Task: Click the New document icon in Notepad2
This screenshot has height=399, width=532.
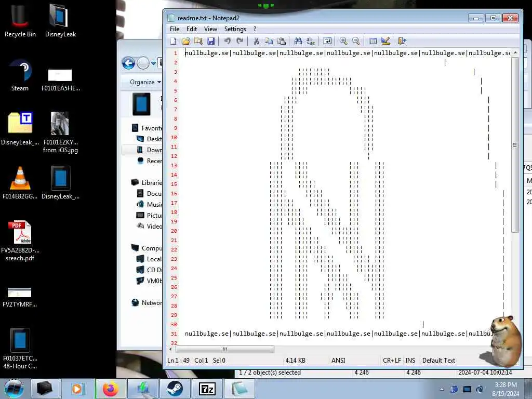Action: [x=174, y=42]
